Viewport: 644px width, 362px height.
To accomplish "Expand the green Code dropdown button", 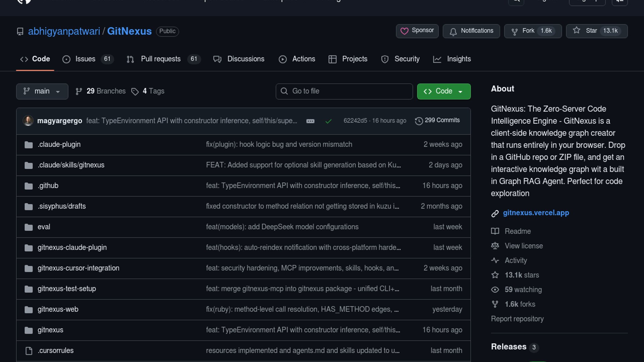I will 443,91.
